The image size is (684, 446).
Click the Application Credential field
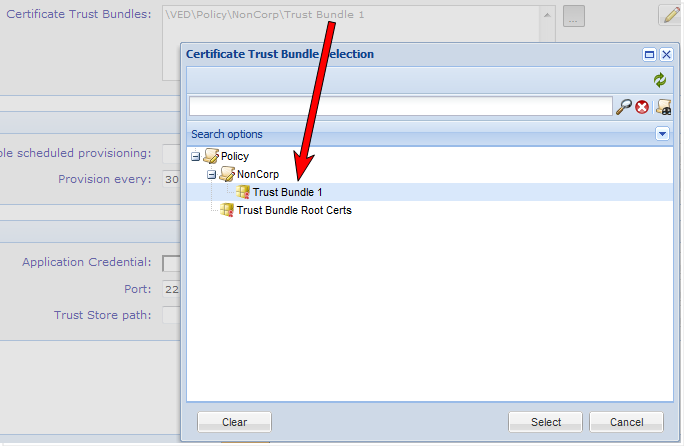click(x=171, y=263)
